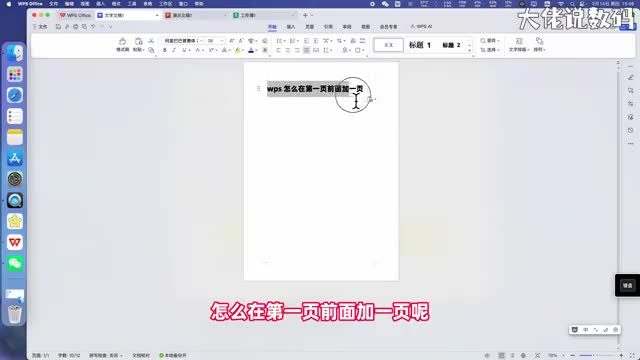Viewport: 640px width, 360px height.
Task: Select the 正文 body text style
Action: coord(388,45)
